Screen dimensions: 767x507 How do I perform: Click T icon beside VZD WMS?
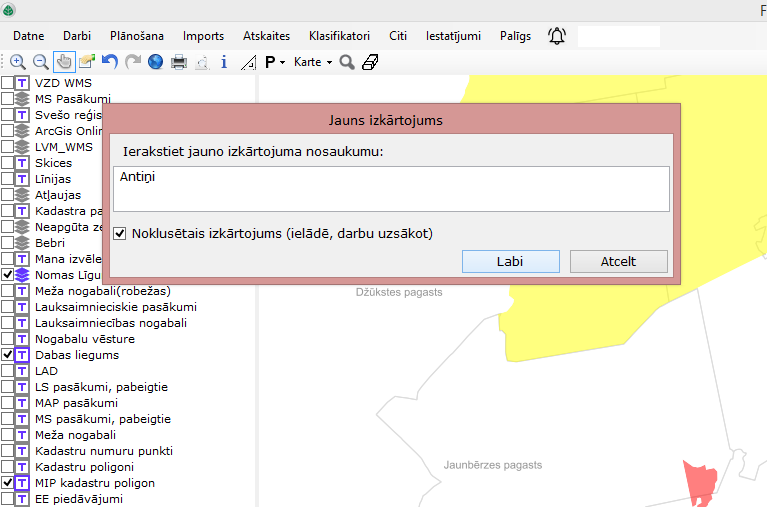(22, 83)
